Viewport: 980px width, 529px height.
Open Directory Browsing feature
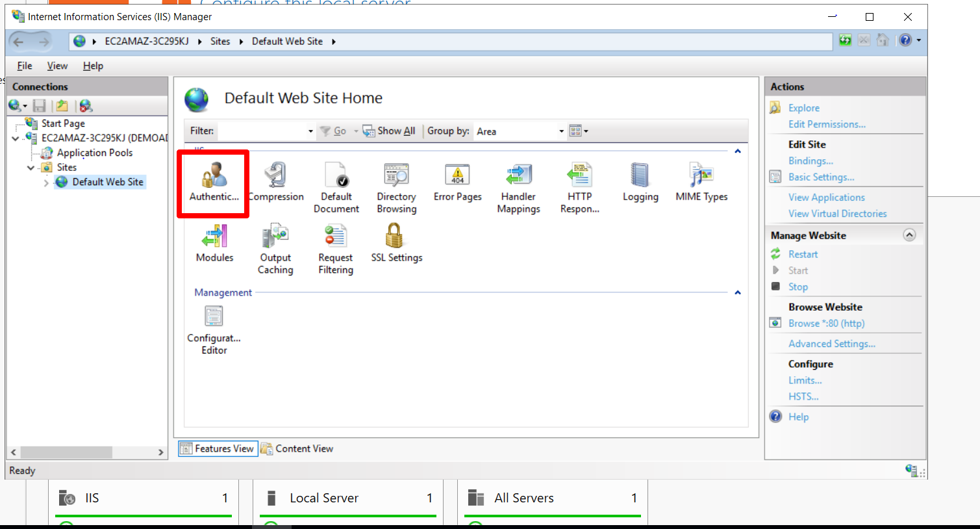(396, 188)
